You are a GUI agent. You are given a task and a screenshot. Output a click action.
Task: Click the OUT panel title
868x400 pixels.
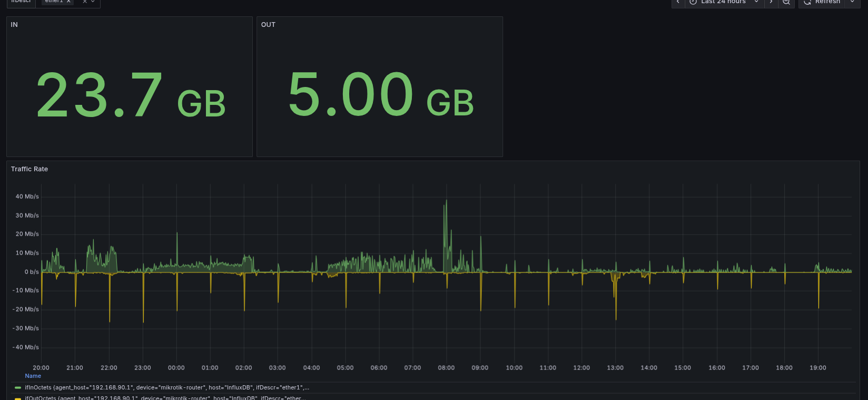pyautogui.click(x=268, y=25)
